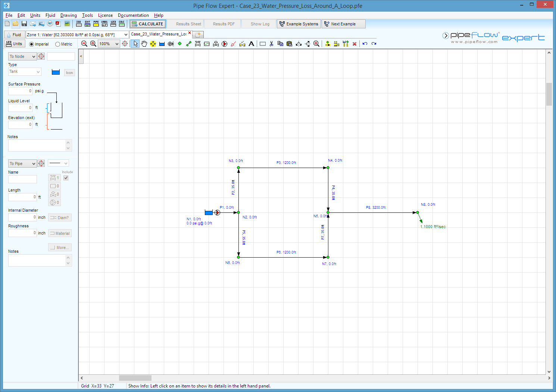Open the Fluid menu

[50, 15]
